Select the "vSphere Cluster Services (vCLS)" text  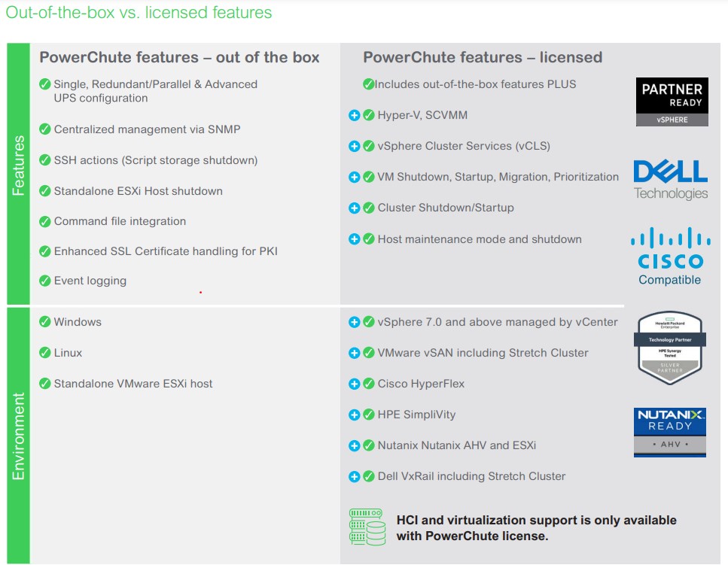pyautogui.click(x=464, y=147)
